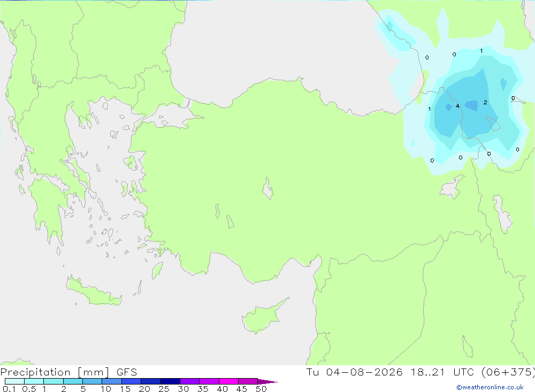Viewport: 535px width, 392px height.
Task: Click the legend tick label "0.5"
Action: pos(29,389)
